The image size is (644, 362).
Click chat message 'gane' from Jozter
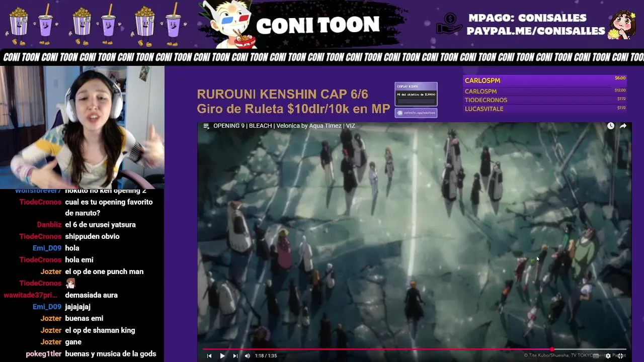pyautogui.click(x=73, y=342)
